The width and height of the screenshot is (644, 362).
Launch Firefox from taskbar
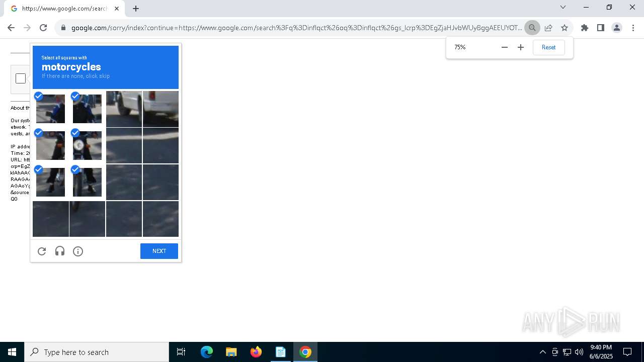click(256, 352)
